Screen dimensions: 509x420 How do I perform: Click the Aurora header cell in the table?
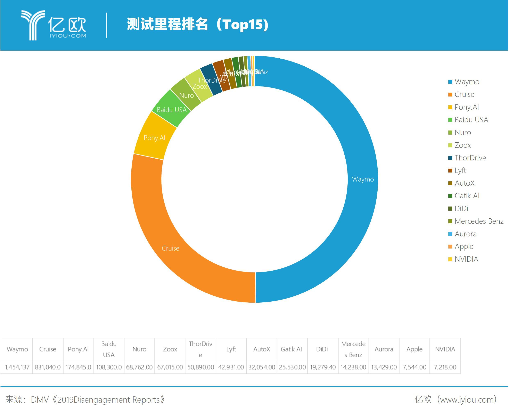(x=384, y=349)
